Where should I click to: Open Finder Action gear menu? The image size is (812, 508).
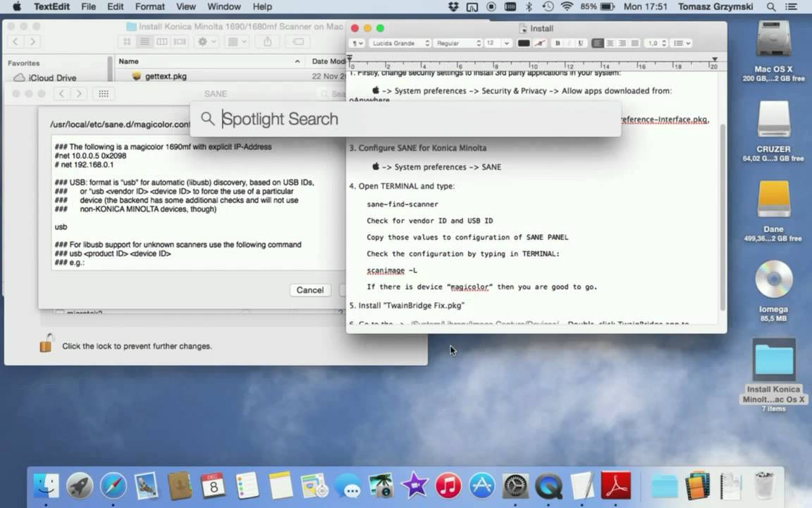[207, 42]
